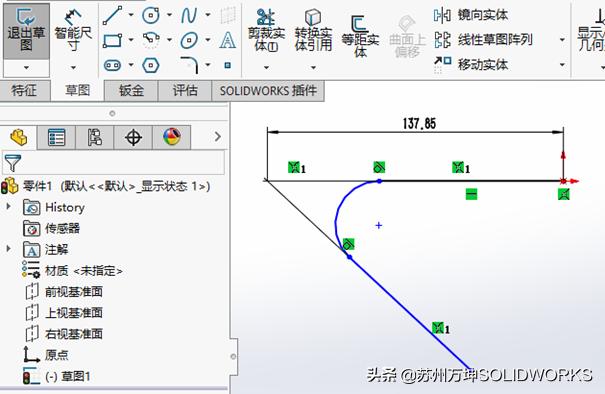
Task: Select 材质 <未指定> material item
Action: (72, 271)
